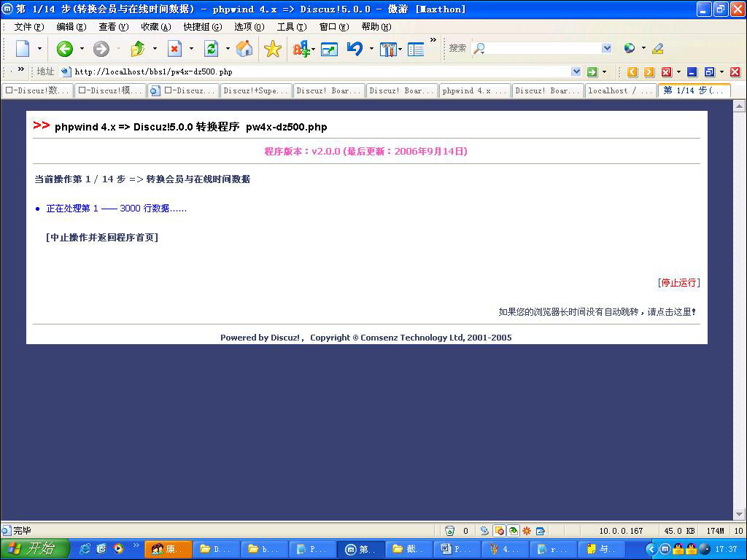The width and height of the screenshot is (747, 560).
Task: Click the network proxy icon in status bar
Action: pos(484,531)
